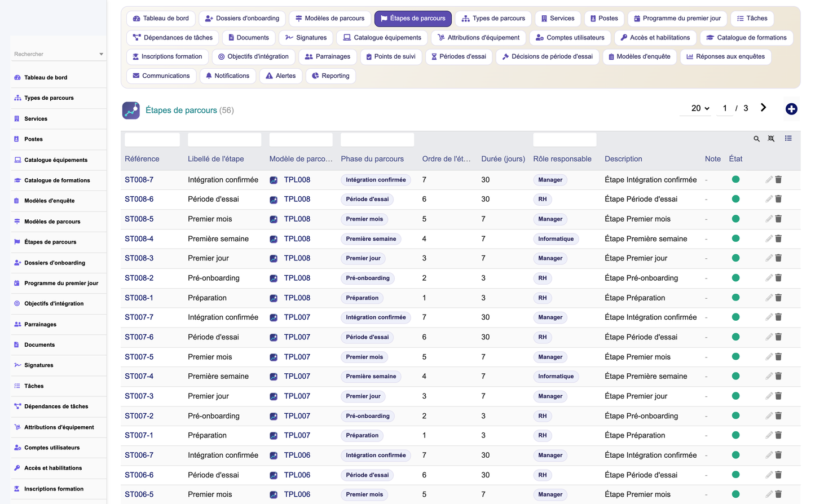
Task: Click Informatique role badge in ST008-4
Action: (x=556, y=239)
